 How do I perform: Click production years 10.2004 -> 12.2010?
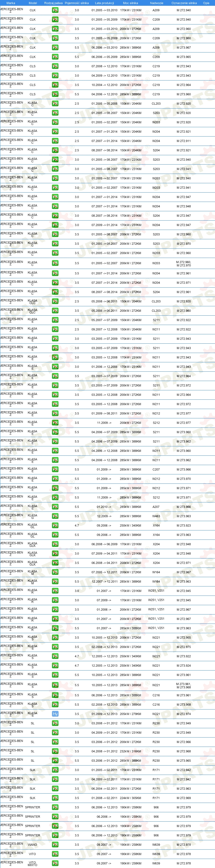(104, 85)
